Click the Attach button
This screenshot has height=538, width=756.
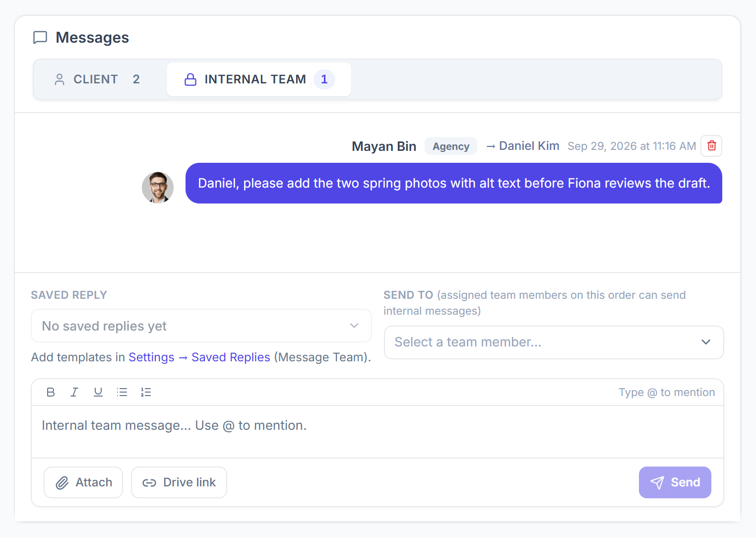[x=83, y=482]
